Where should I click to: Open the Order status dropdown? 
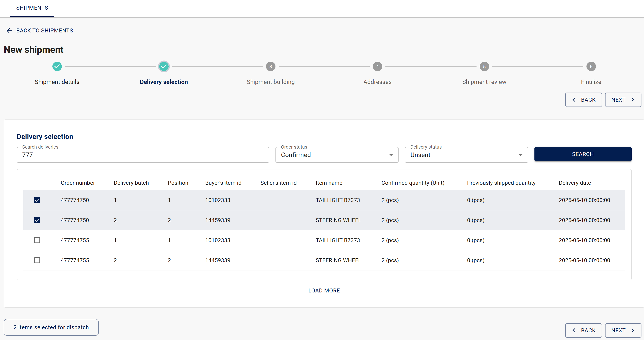[337, 155]
